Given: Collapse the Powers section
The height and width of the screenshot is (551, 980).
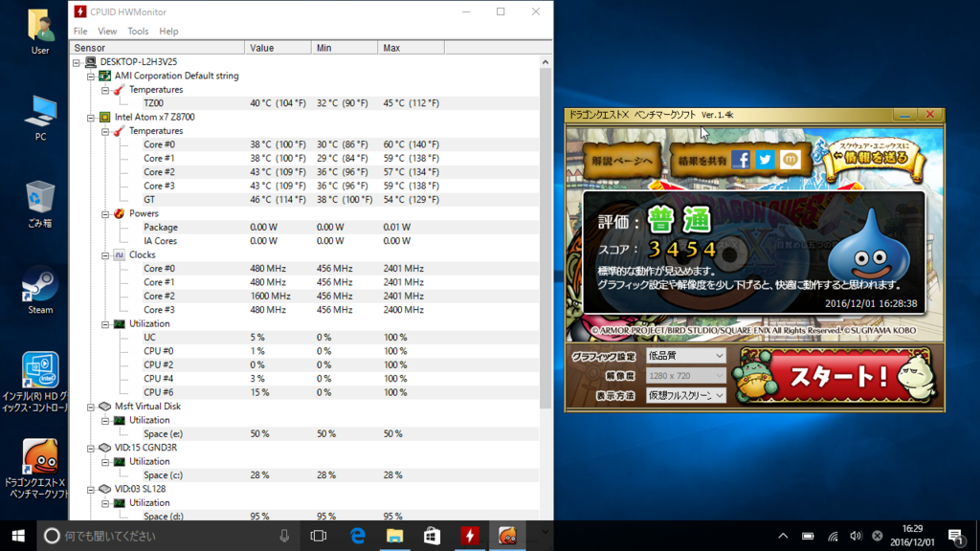Looking at the screenshot, I should pos(105,213).
